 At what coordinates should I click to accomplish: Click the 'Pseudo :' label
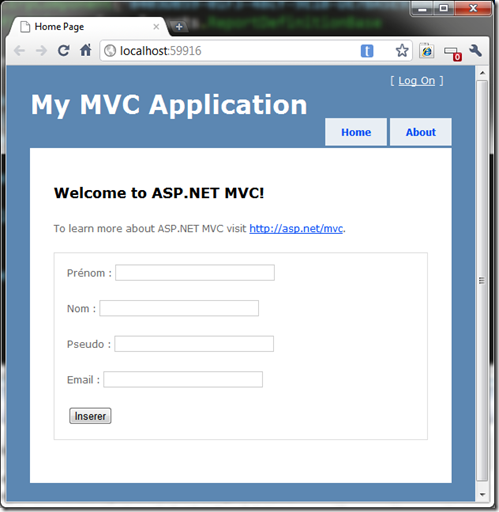click(x=89, y=344)
